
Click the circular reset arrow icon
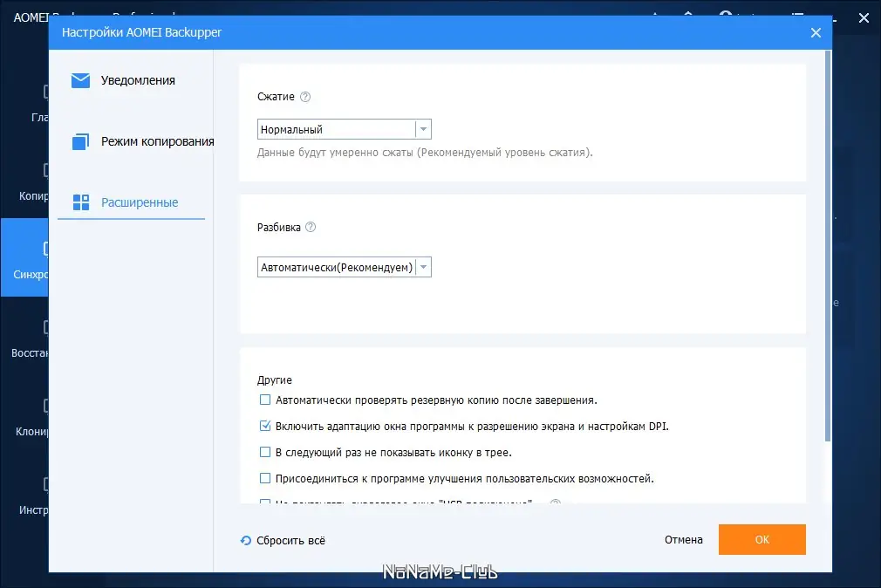click(x=245, y=540)
